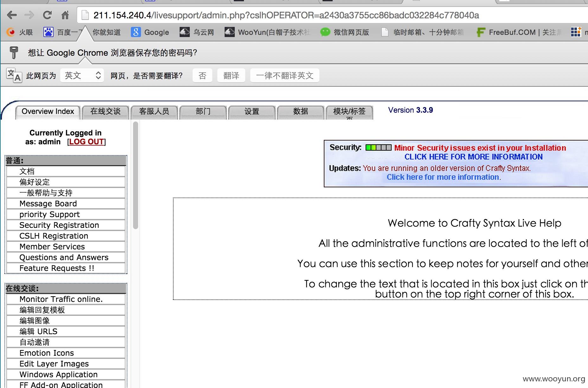Open Edit Layer Images in sidebar
This screenshot has width=588, height=388.
(66, 364)
